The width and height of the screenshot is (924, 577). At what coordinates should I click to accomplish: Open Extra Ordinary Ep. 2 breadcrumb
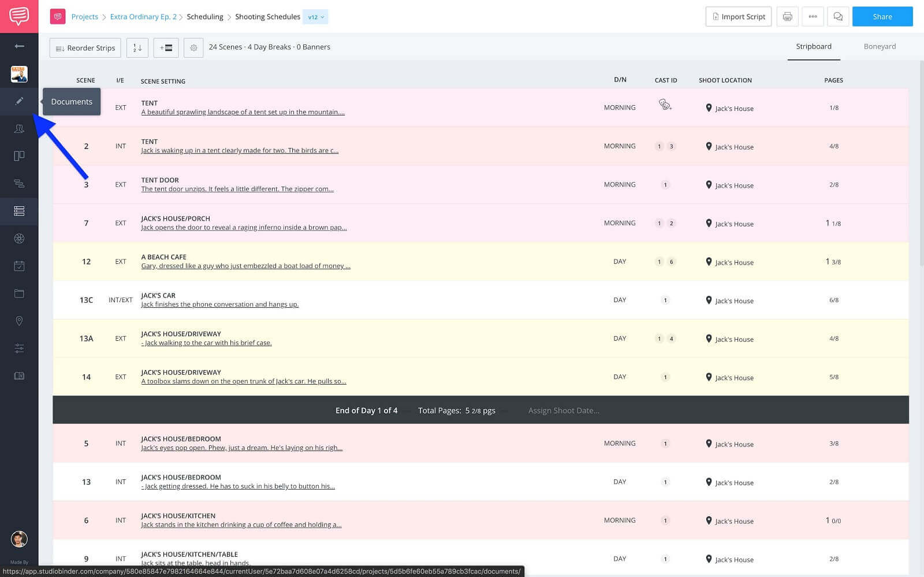click(143, 17)
